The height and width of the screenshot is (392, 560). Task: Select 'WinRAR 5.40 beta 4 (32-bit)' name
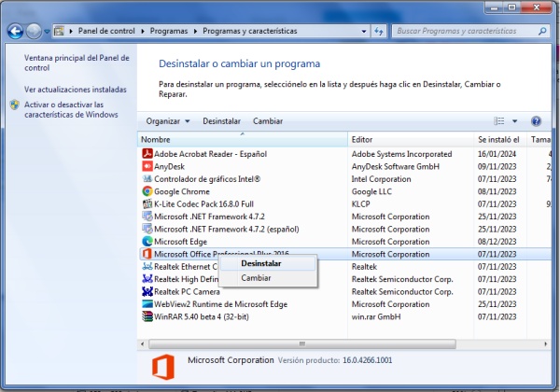[x=202, y=316]
